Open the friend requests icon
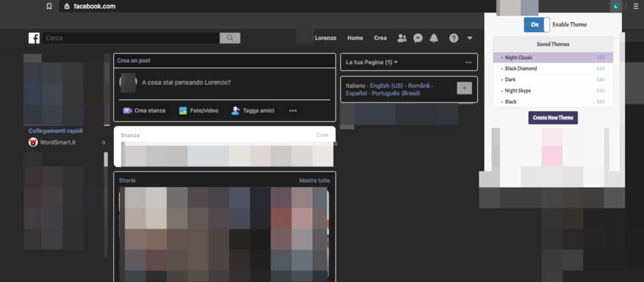The height and width of the screenshot is (282, 644). pyautogui.click(x=401, y=38)
